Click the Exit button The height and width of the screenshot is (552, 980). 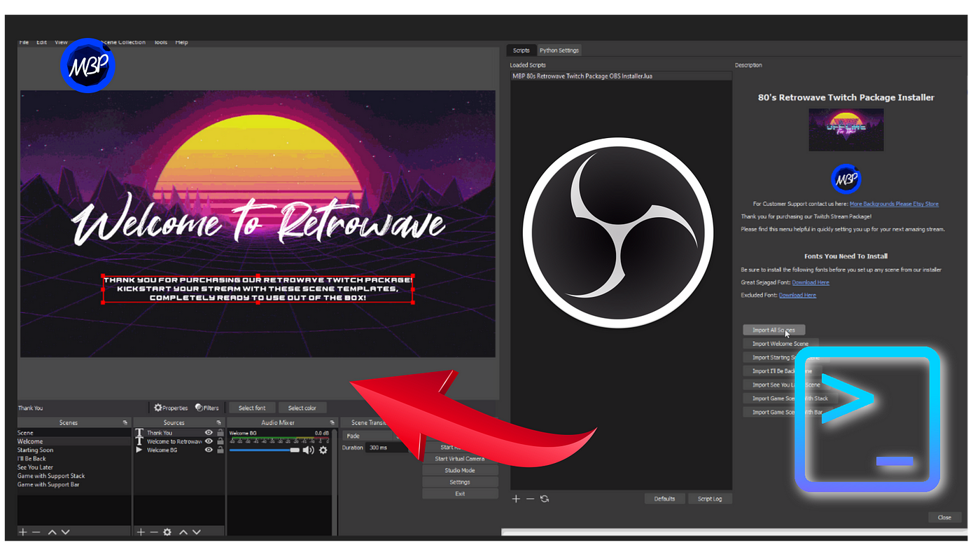tap(460, 494)
